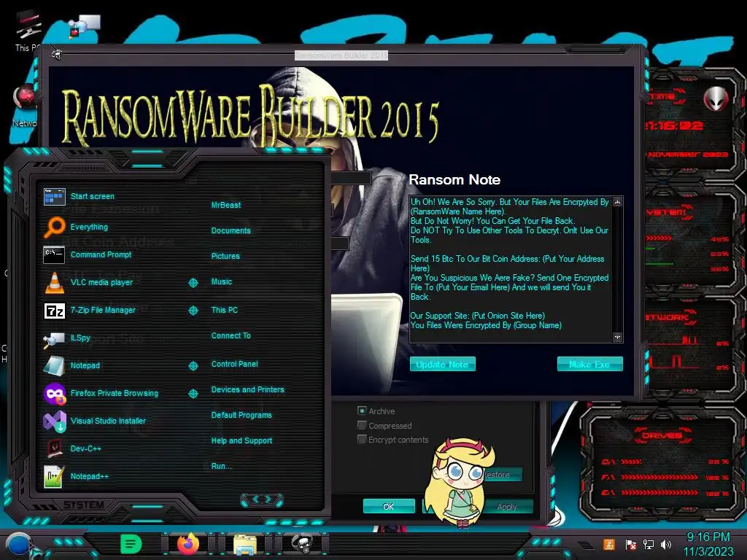
Task: Click the Ransom Note scrollbar down arrow
Action: (x=617, y=337)
